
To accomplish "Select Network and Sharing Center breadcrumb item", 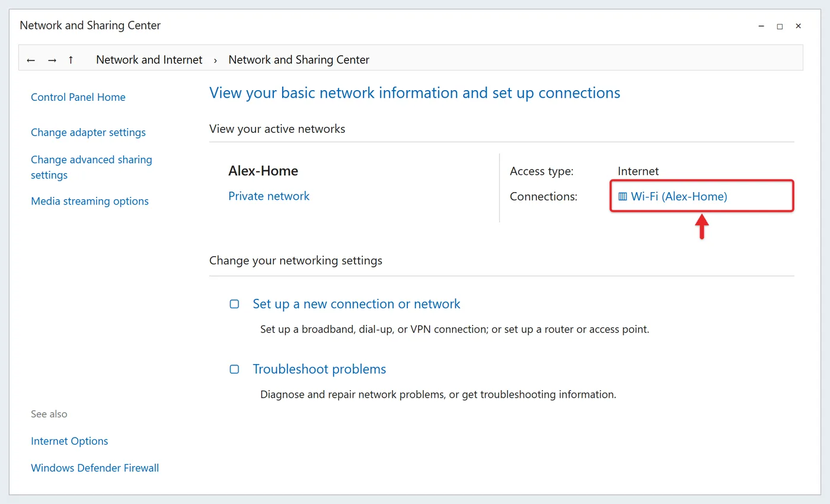I will 299,60.
